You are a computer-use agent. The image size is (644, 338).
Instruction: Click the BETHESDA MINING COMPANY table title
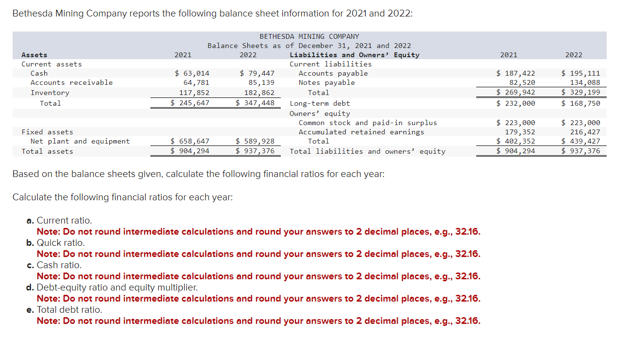[309, 36]
